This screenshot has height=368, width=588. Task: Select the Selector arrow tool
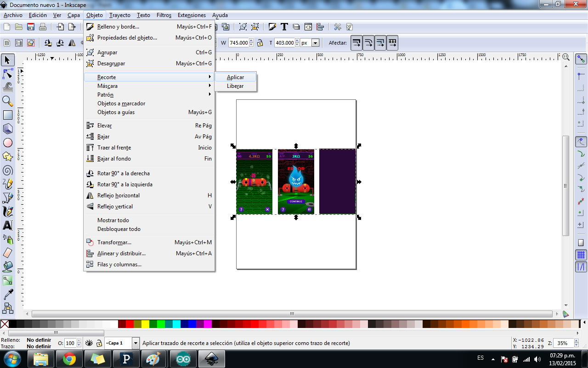(x=8, y=60)
